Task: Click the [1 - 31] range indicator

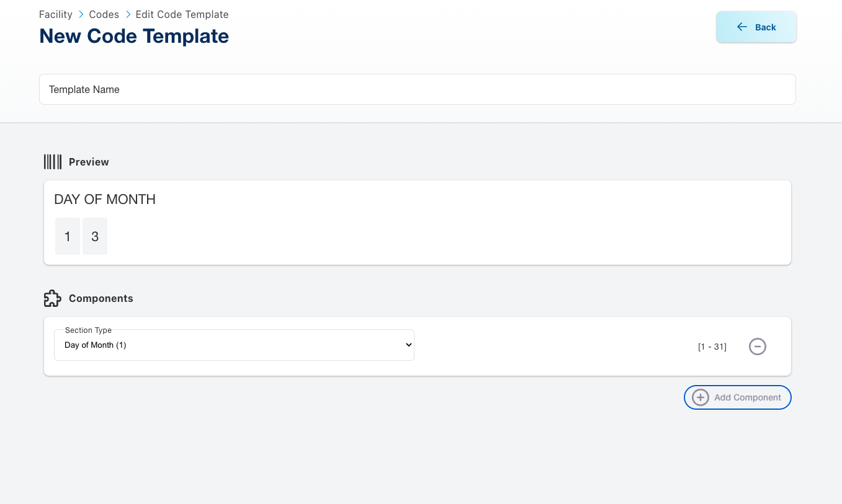Action: (x=712, y=347)
